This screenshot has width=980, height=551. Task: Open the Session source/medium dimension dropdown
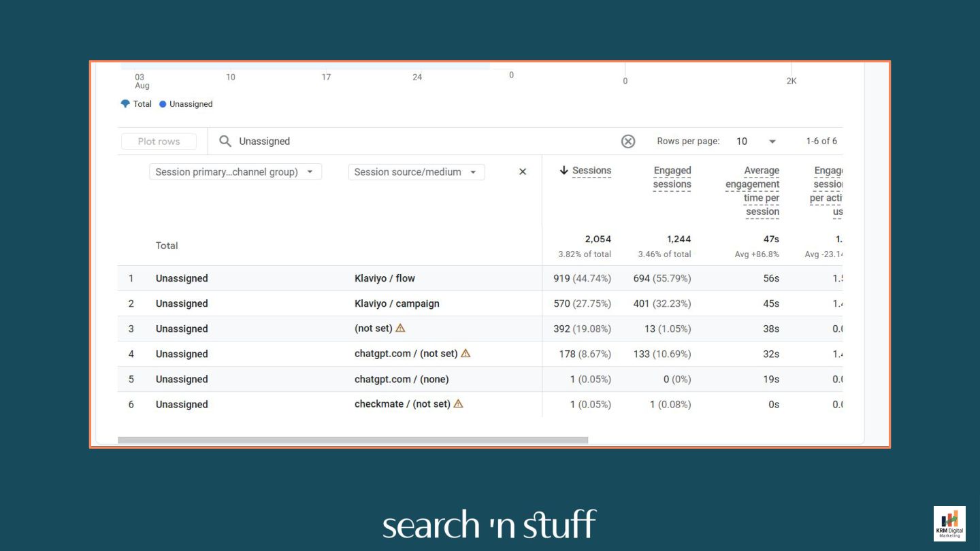pyautogui.click(x=416, y=172)
